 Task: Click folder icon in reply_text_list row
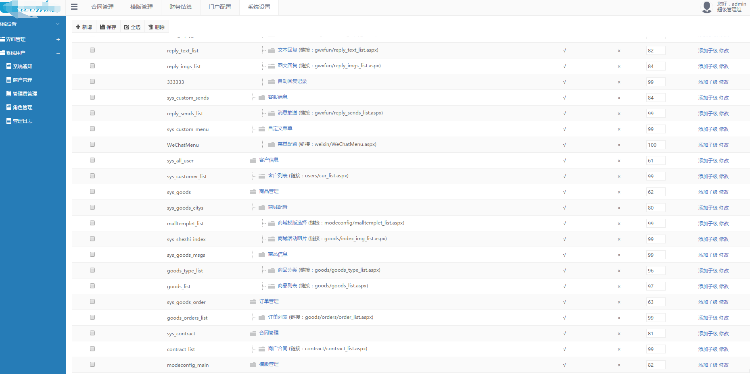(271, 50)
